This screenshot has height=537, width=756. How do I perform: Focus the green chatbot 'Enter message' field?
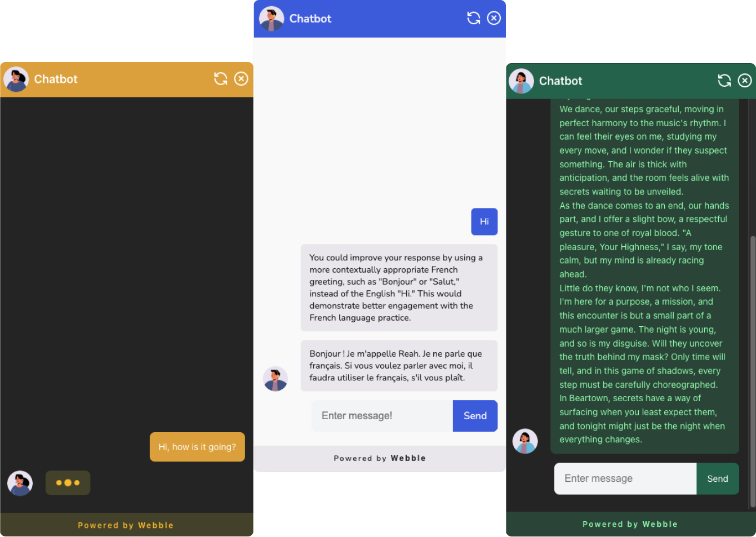click(625, 479)
